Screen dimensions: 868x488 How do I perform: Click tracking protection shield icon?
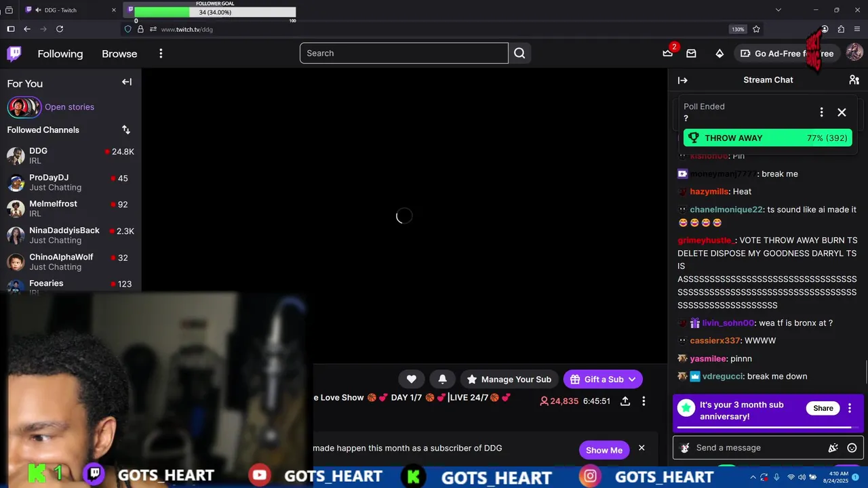pos(127,29)
